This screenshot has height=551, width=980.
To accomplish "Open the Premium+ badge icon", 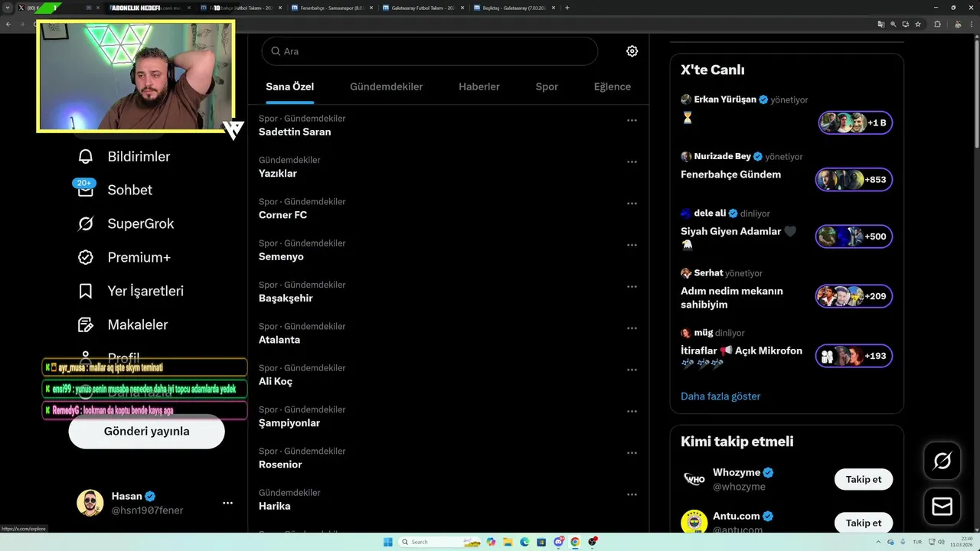I will pos(86,258).
